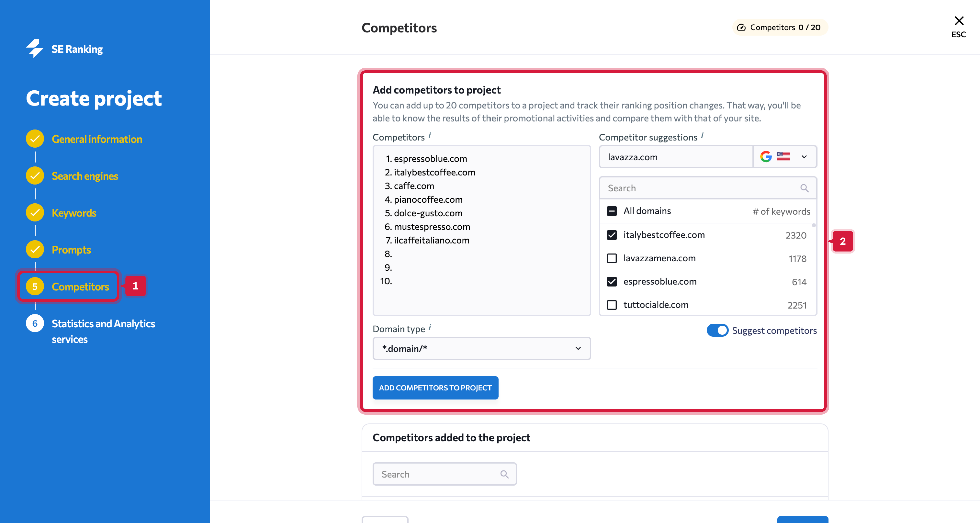The width and height of the screenshot is (980, 523).
Task: Click the SE Ranking logo icon
Action: pos(35,48)
